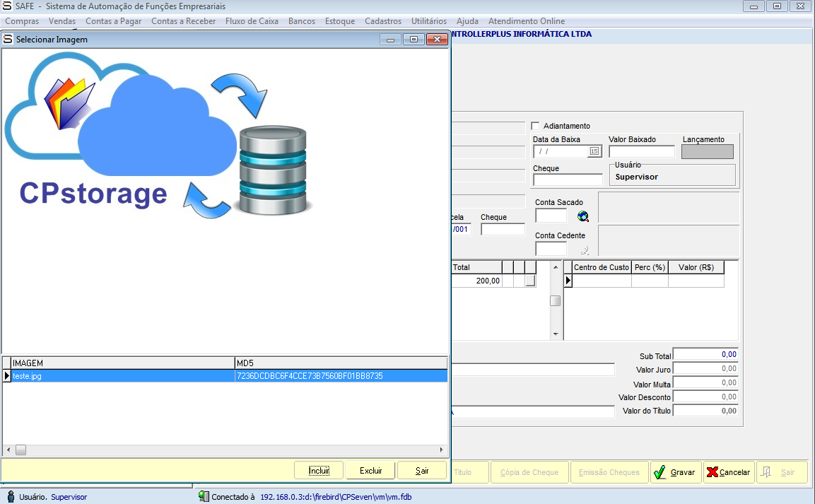
Task: Open the Fluxo de Caixa menu
Action: (x=252, y=20)
